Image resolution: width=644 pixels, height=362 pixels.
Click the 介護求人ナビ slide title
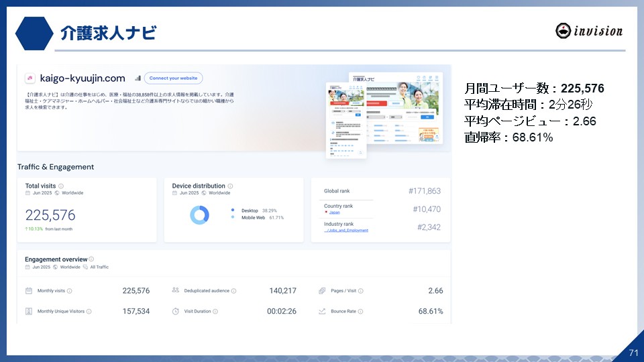pyautogui.click(x=109, y=33)
